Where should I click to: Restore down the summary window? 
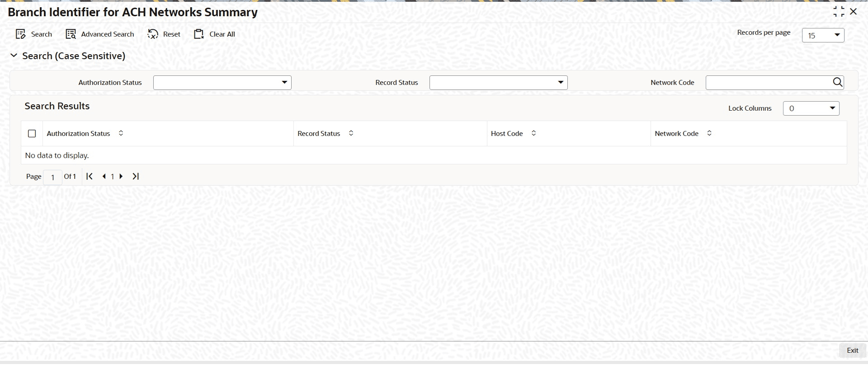click(839, 12)
